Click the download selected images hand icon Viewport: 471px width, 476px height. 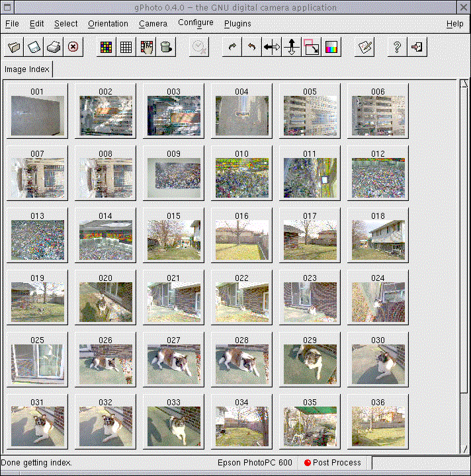click(x=146, y=47)
